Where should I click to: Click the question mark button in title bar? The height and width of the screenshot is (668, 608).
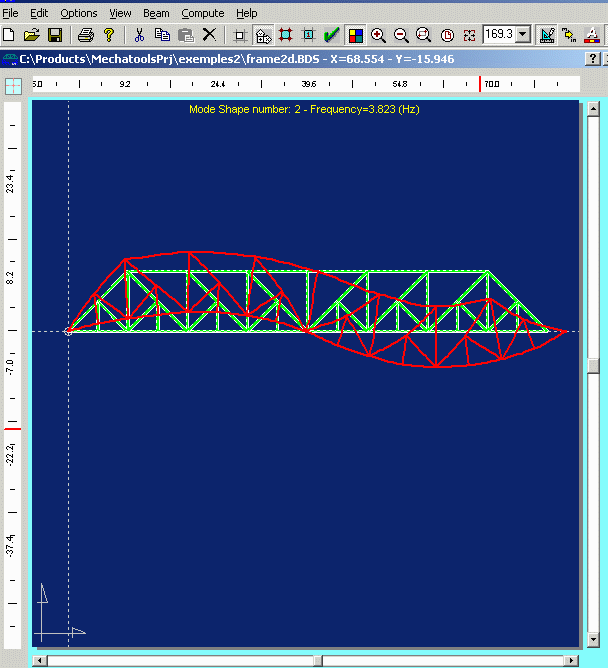pos(593,59)
